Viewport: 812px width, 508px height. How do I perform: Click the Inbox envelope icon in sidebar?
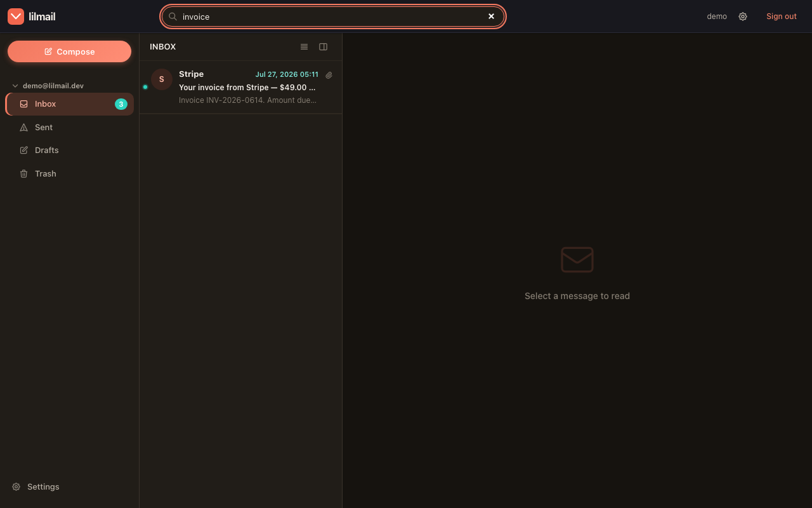tap(24, 104)
